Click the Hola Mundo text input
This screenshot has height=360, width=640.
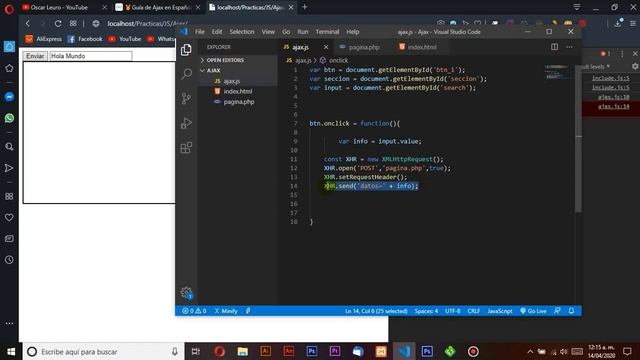pyautogui.click(x=91, y=56)
